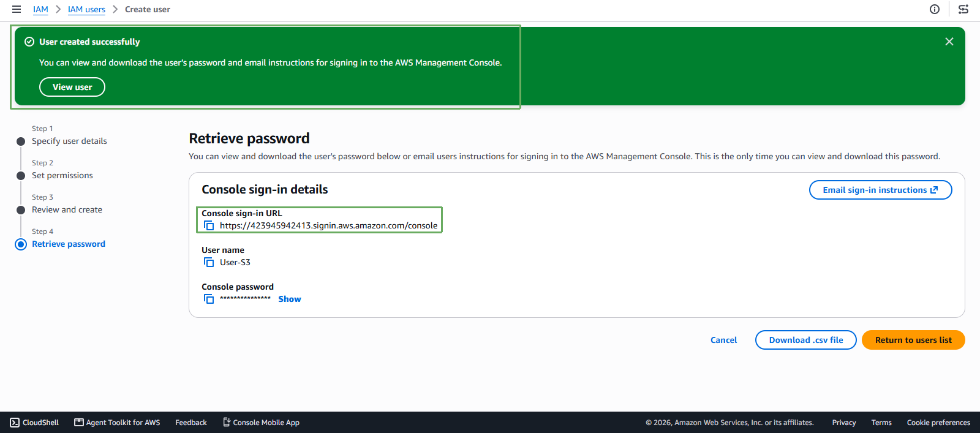The width and height of the screenshot is (980, 433).
Task: Click the masked password asterisks
Action: click(x=245, y=299)
